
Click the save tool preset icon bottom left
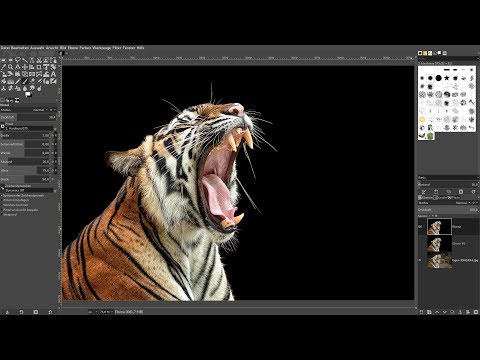pyautogui.click(x=7, y=312)
